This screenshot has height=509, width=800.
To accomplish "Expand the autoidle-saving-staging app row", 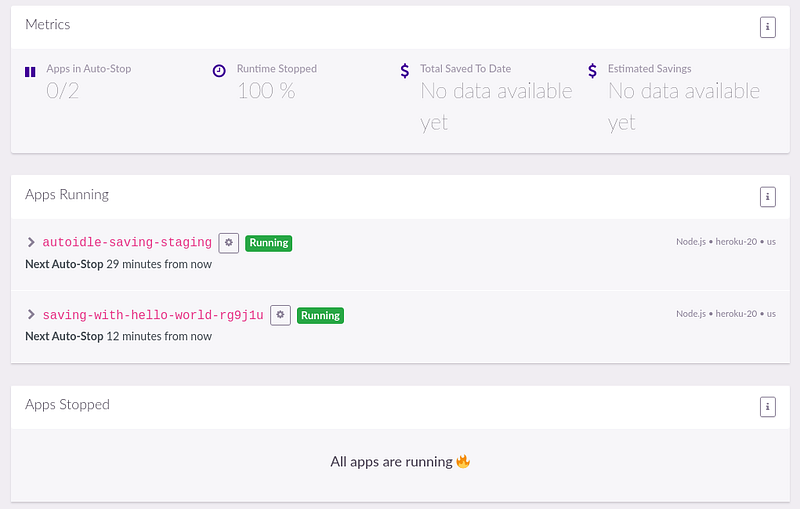I will click(31, 242).
